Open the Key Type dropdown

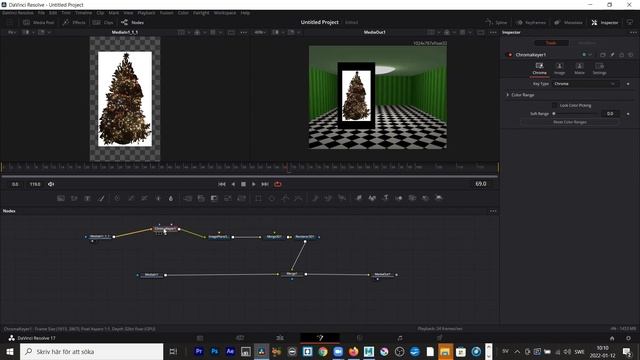585,84
